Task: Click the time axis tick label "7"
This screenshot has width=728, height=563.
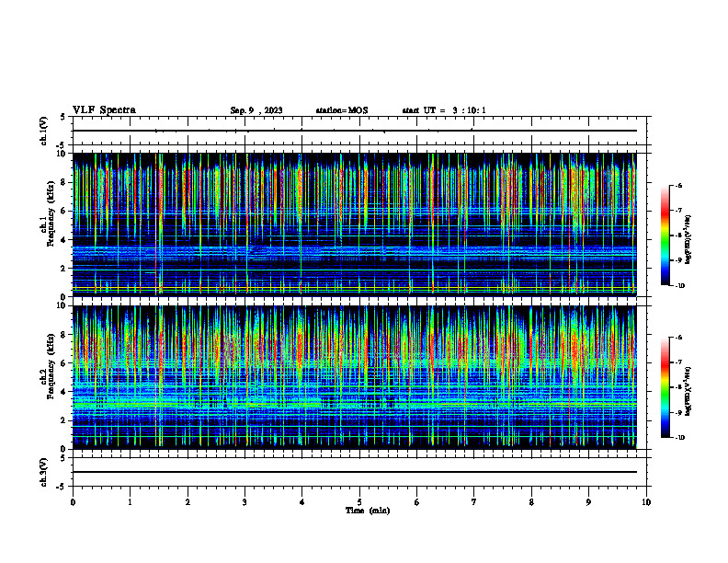Action: (474, 502)
